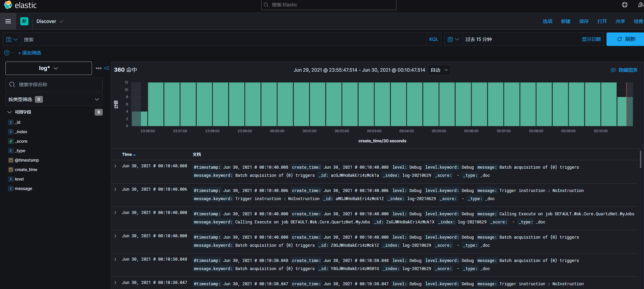Expand the filter by type dropdown
The image size is (644, 289).
pos(54,99)
